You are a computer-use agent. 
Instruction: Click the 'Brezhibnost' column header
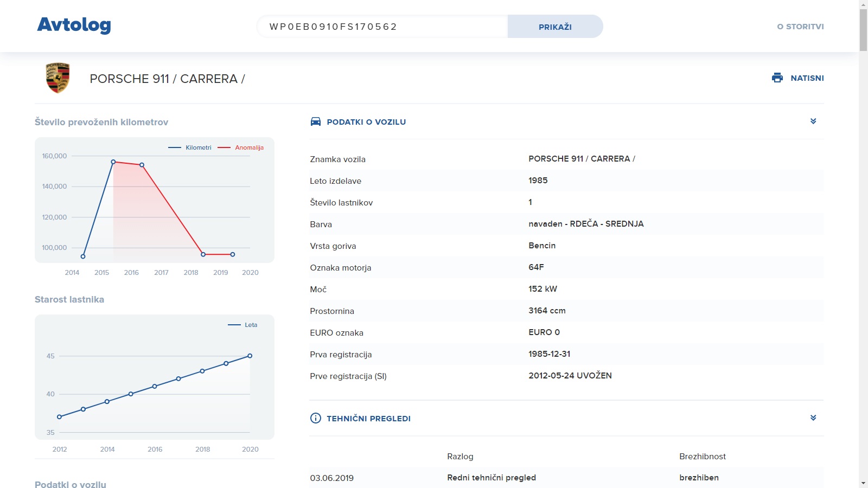coord(703,457)
